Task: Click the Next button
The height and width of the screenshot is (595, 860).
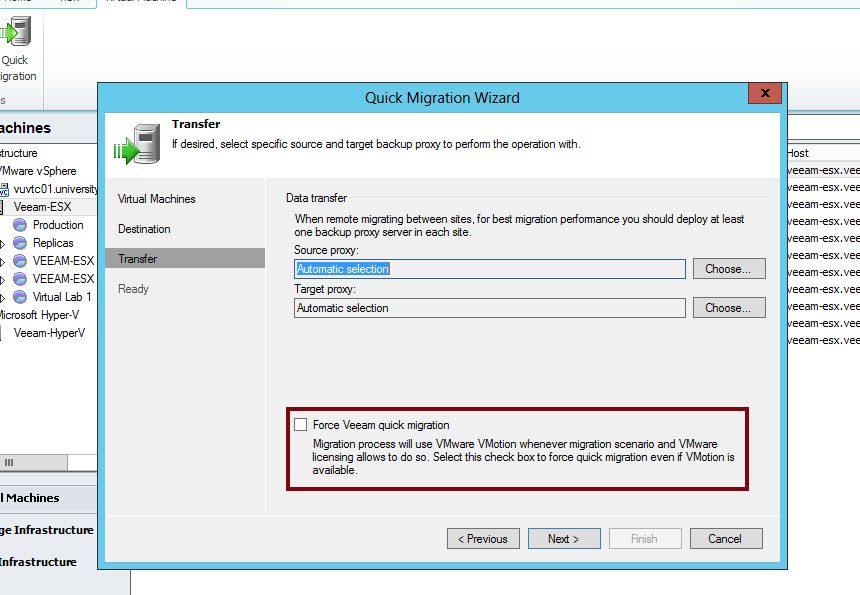Action: click(564, 539)
